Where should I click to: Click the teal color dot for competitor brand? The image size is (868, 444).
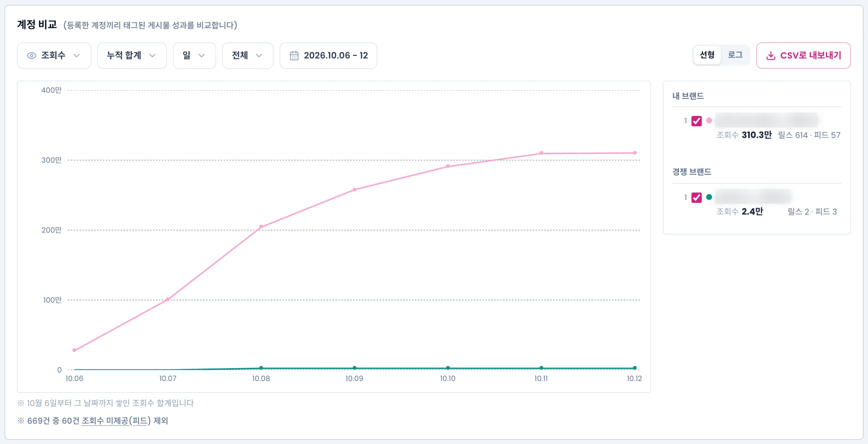click(709, 197)
